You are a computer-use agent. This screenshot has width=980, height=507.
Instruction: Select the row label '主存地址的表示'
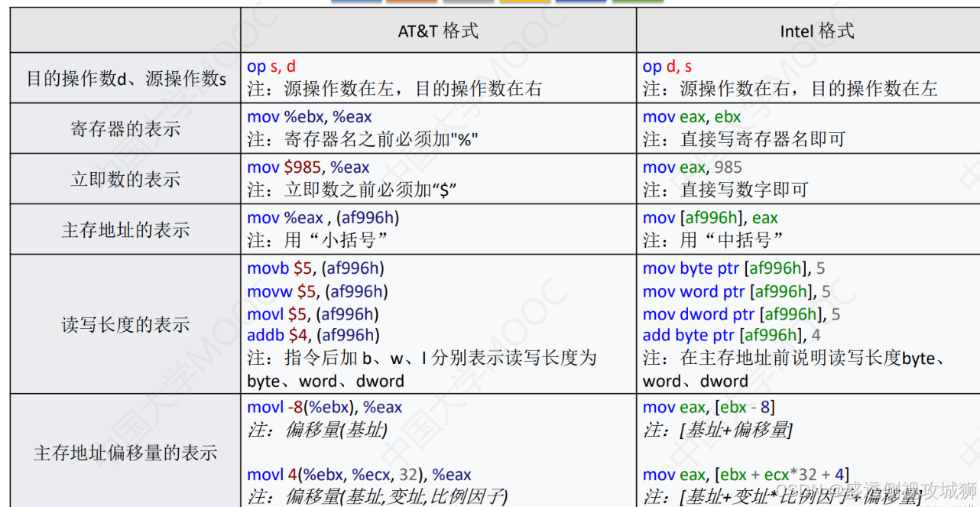tap(125, 229)
